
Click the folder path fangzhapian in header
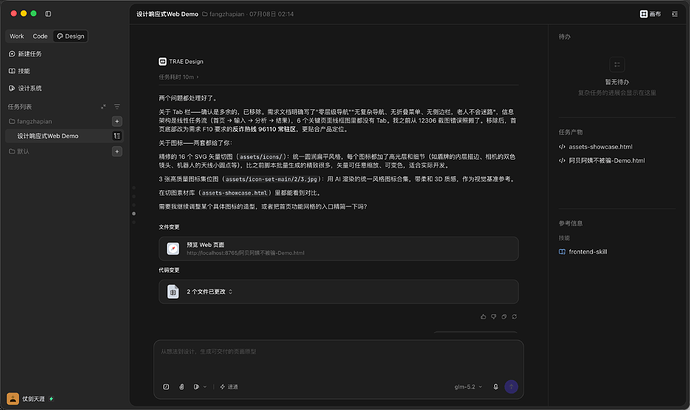(224, 14)
